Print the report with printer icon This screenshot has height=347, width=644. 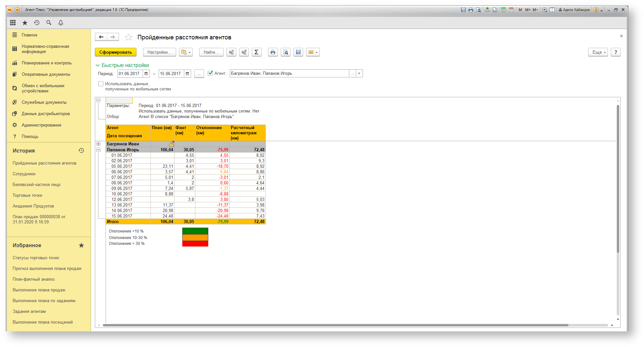273,52
